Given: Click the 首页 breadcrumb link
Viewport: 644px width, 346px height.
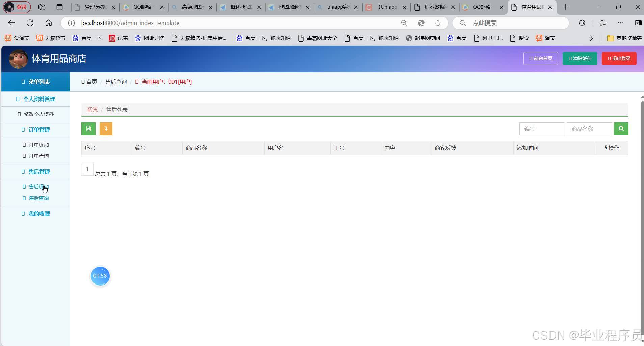Looking at the screenshot, I should coord(89,82).
